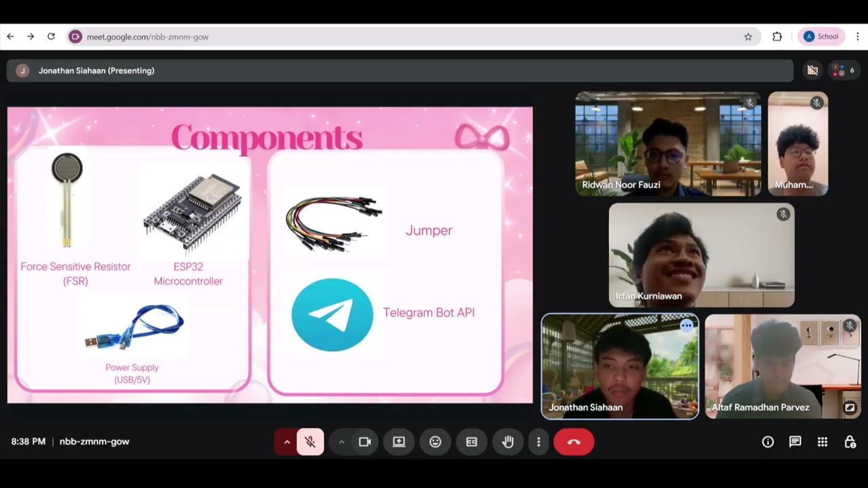This screenshot has height=488, width=868.
Task: Expand audio settings arrow beside microphone
Action: pyautogui.click(x=287, y=442)
